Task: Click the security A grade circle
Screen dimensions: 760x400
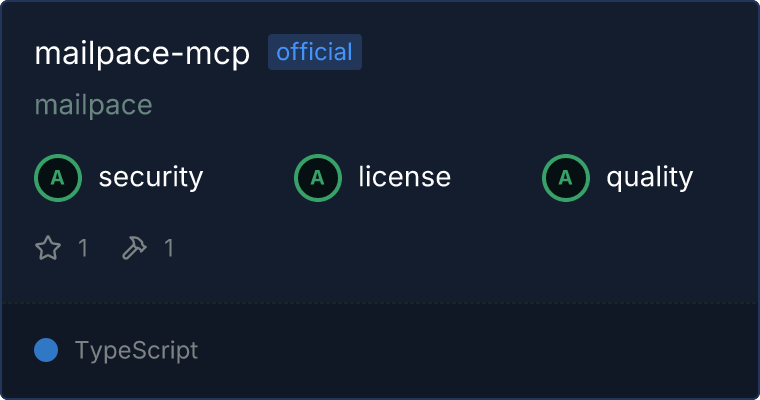Action: pyautogui.click(x=58, y=178)
